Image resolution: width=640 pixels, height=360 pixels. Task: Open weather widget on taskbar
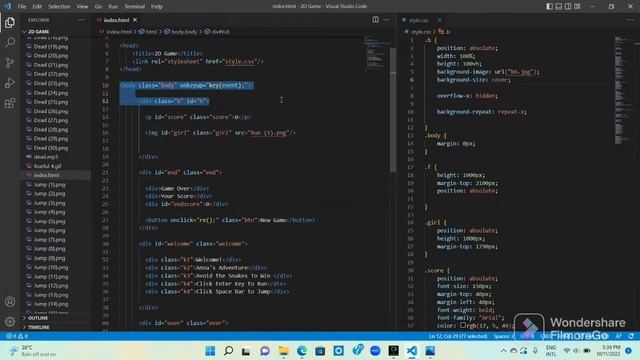(33, 351)
